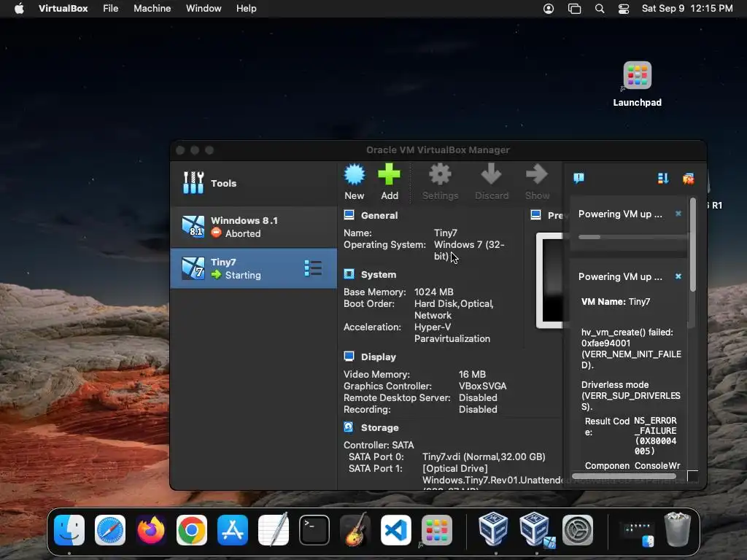This screenshot has width=747, height=560.
Task: Open the Trash in the Dock
Action: click(678, 529)
